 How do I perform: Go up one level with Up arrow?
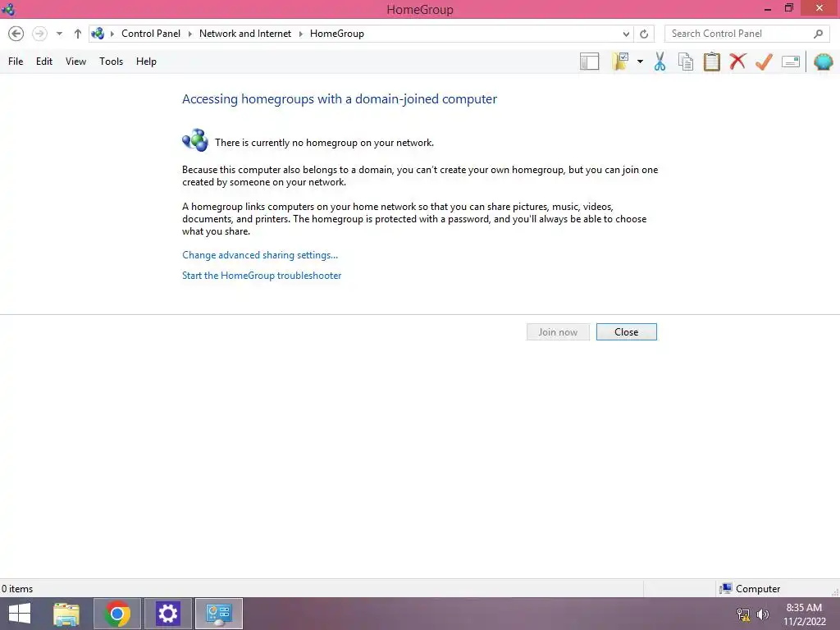[78, 34]
